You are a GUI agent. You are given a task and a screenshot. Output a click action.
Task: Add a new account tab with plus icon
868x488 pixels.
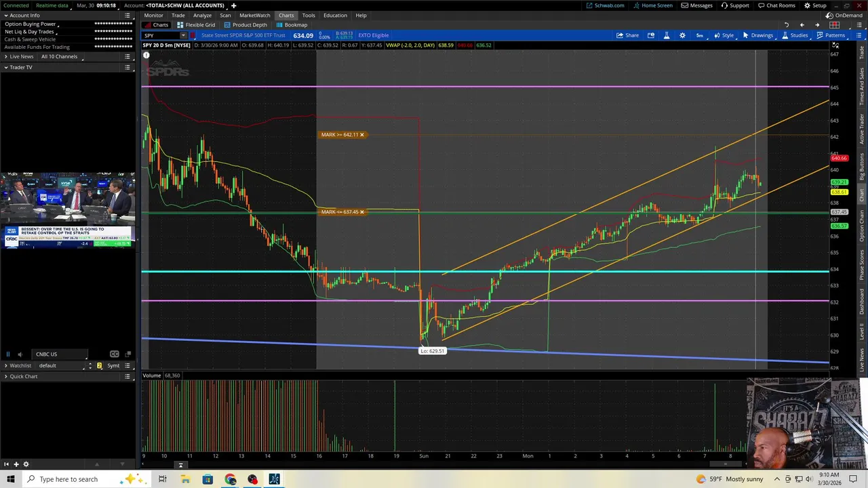point(233,5)
